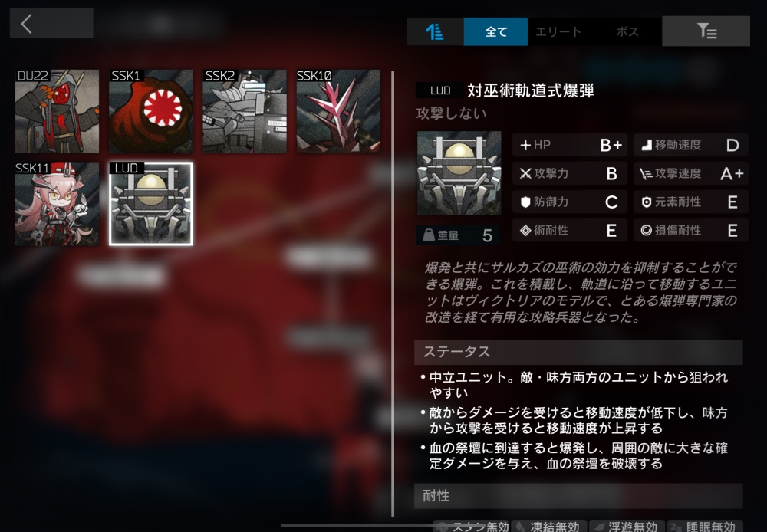The height and width of the screenshot is (532, 767).
Task: Click the sort order icon
Action: click(x=434, y=31)
